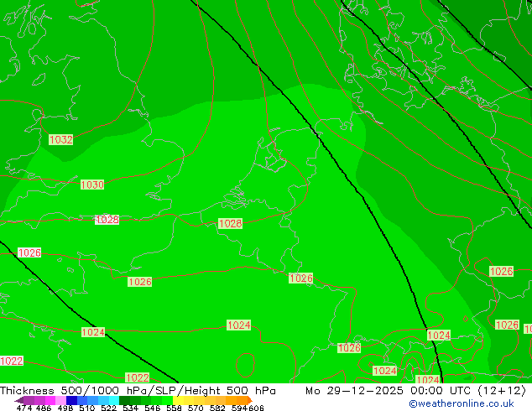Select the 1028 label over Belgium
Viewport: 532px width, 411px height.
231,224
